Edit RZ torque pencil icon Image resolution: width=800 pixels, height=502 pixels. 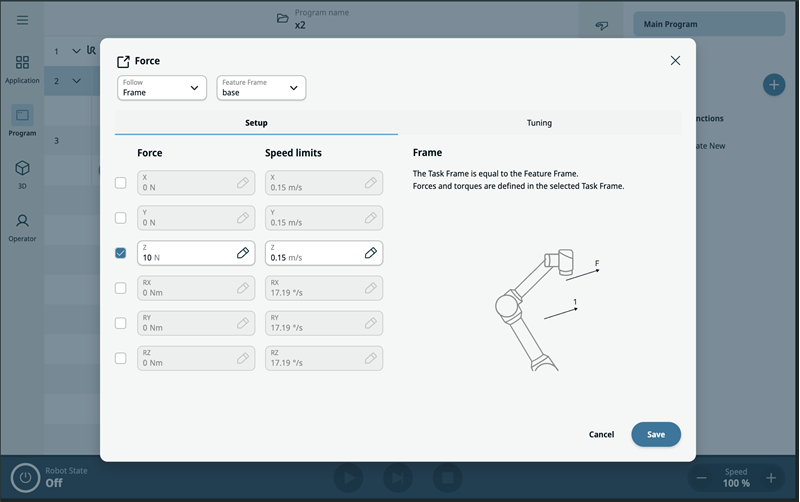(243, 358)
